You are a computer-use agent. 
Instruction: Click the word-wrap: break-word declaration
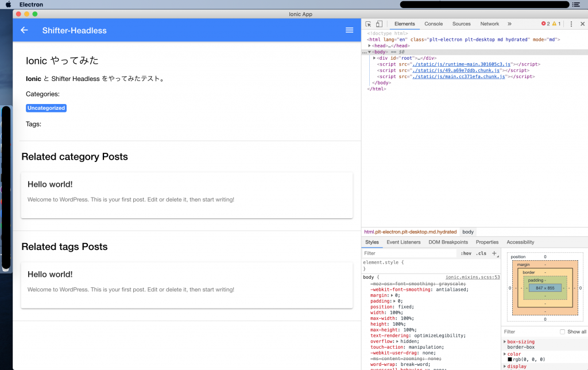click(x=400, y=365)
